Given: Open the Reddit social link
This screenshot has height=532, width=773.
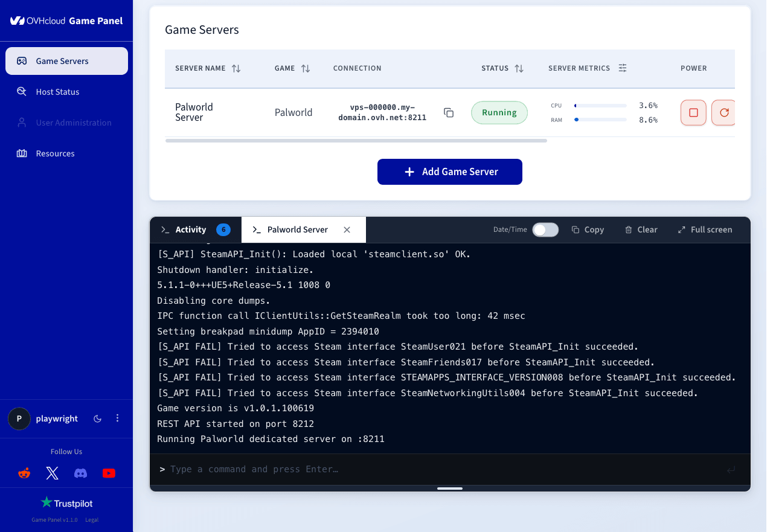Looking at the screenshot, I should point(24,473).
